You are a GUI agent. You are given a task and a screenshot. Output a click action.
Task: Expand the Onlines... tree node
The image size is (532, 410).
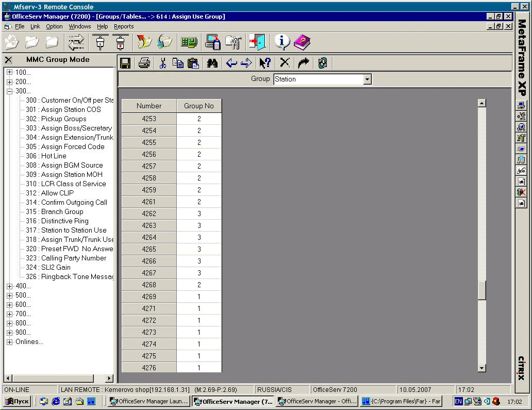pos(9,342)
